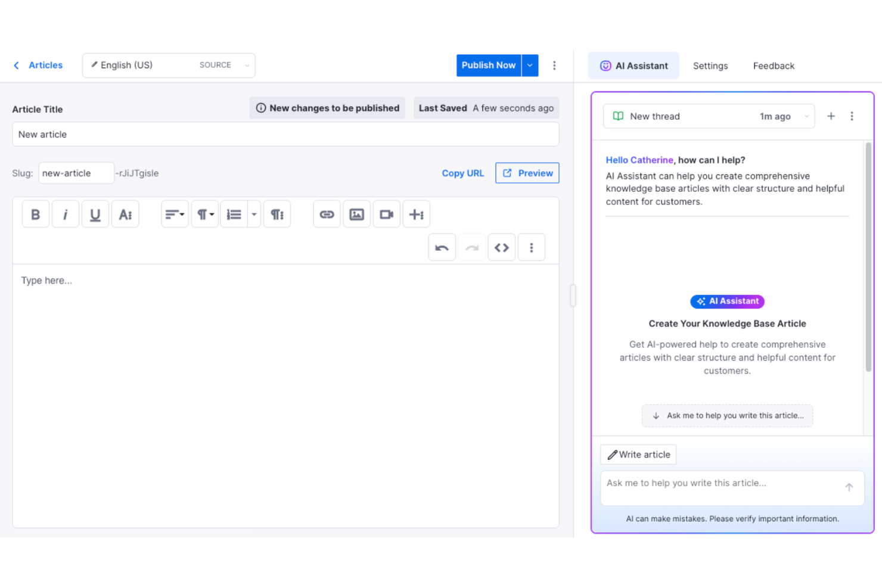Insert an image into the article
Image resolution: width=882 pixels, height=588 pixels.
click(356, 214)
